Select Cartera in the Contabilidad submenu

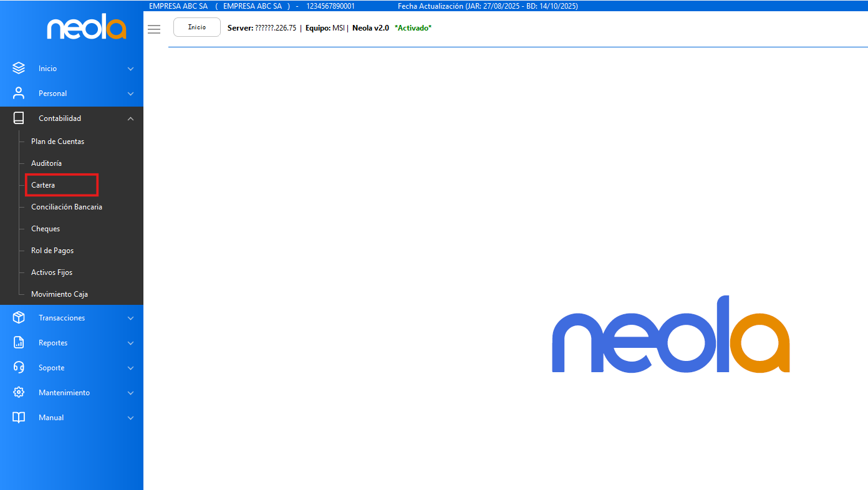43,185
